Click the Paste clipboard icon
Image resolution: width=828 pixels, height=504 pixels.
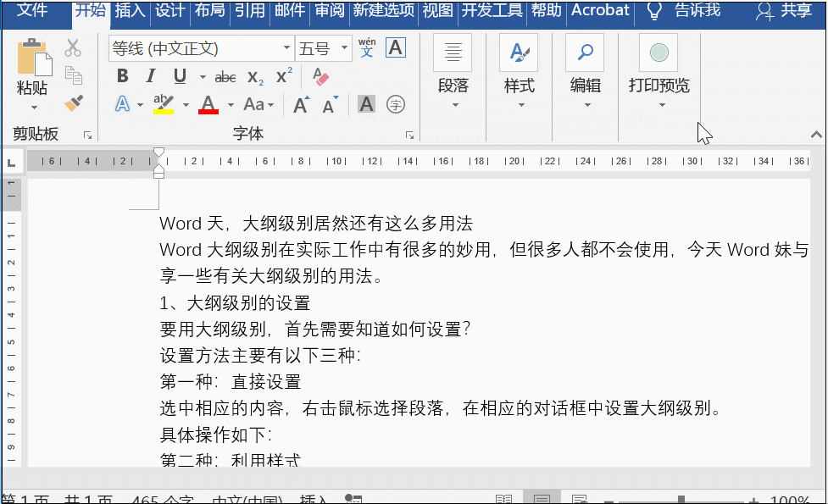(34, 57)
